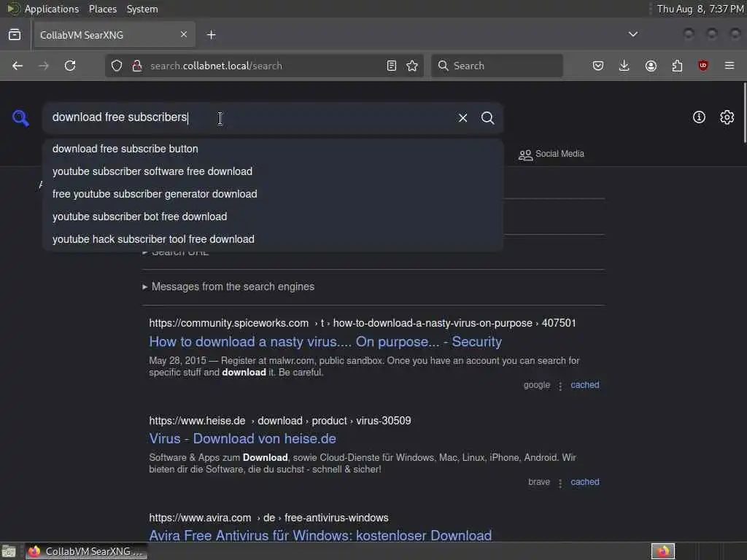Open the Places menu
747x560 pixels.
102,9
